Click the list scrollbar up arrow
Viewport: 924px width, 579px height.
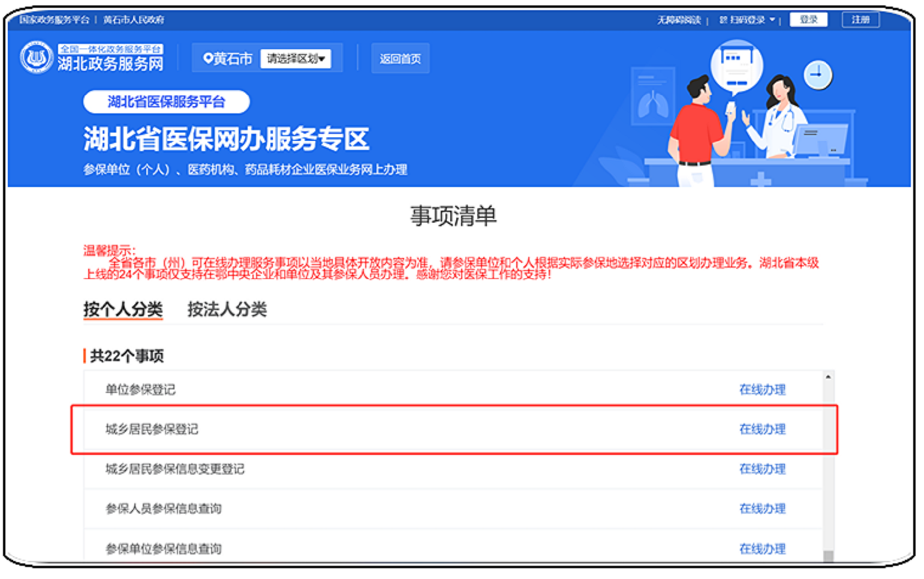tap(827, 377)
